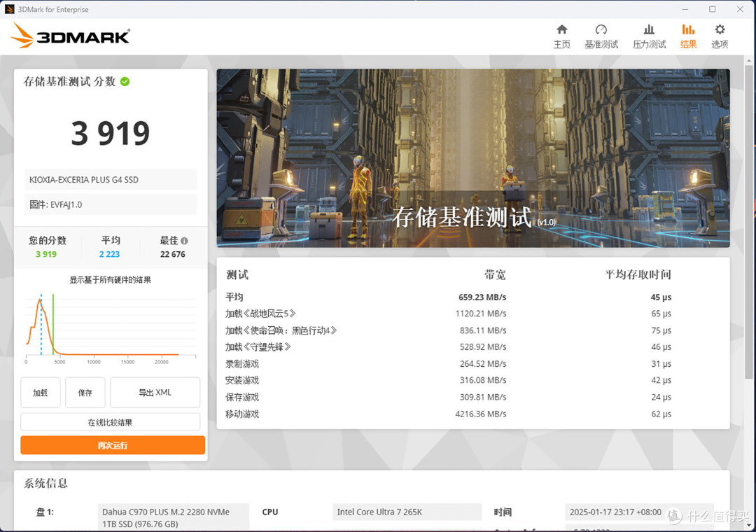Click the 3DMark for Enterprise title bar icon
Image resolution: width=756 pixels, height=532 pixels.
(x=9, y=9)
